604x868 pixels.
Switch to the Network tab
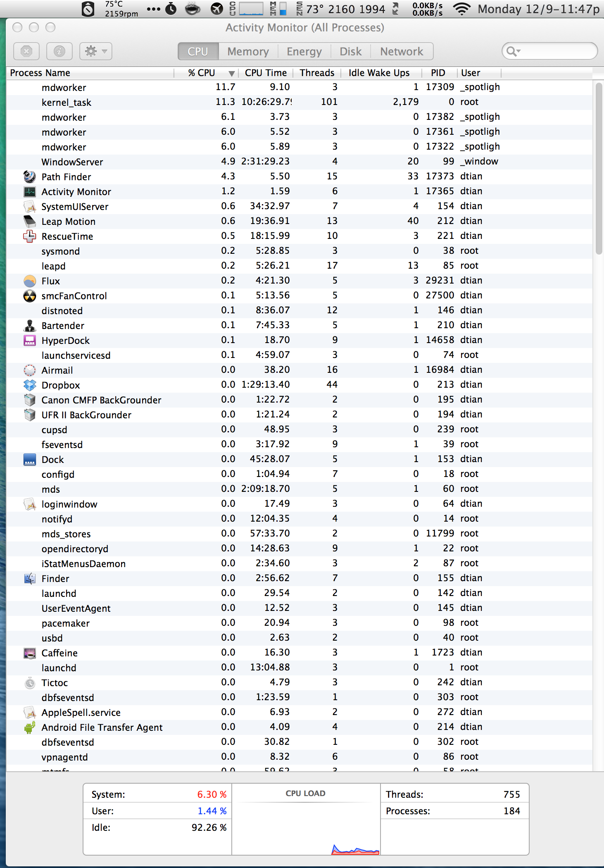point(402,52)
